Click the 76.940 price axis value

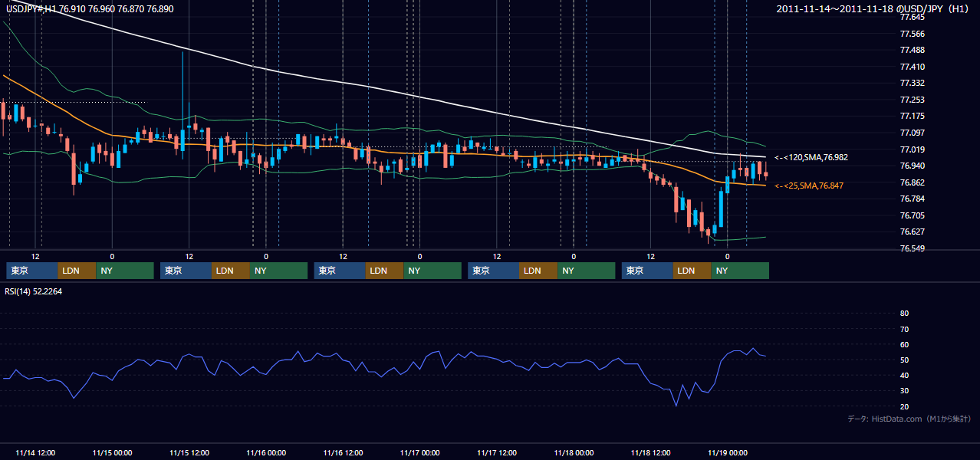point(912,166)
